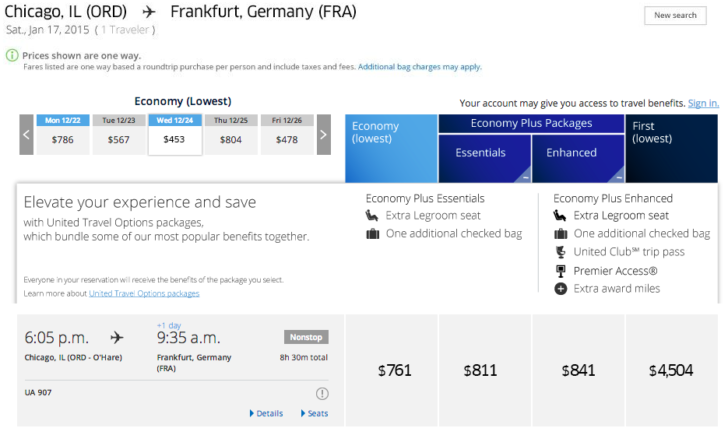This screenshot has width=728, height=428.
Task: Go to previous dates with left arrow
Action: coord(26,135)
